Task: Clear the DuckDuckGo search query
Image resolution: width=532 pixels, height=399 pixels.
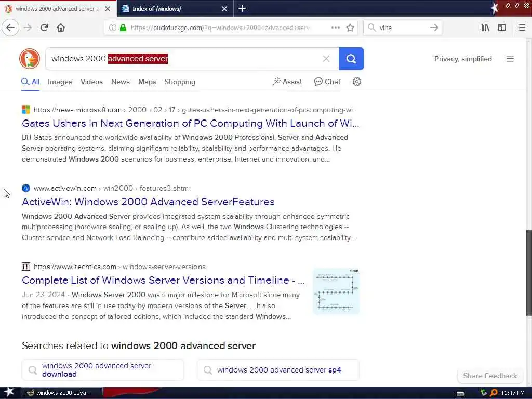Action: (326, 59)
